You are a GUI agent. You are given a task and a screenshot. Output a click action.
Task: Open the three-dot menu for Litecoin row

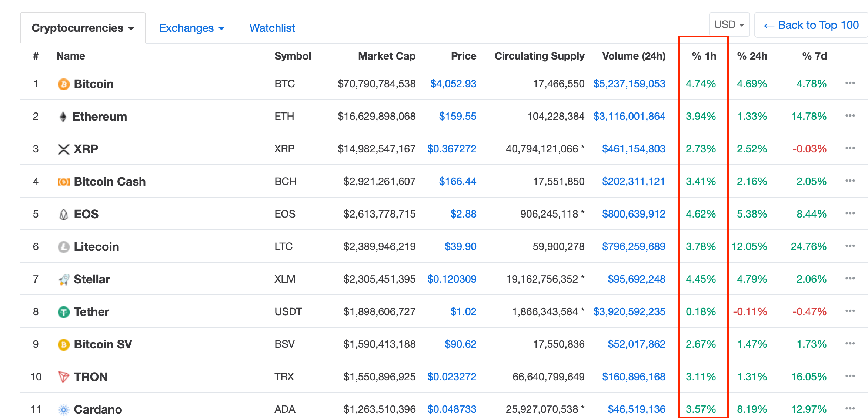[x=850, y=246]
